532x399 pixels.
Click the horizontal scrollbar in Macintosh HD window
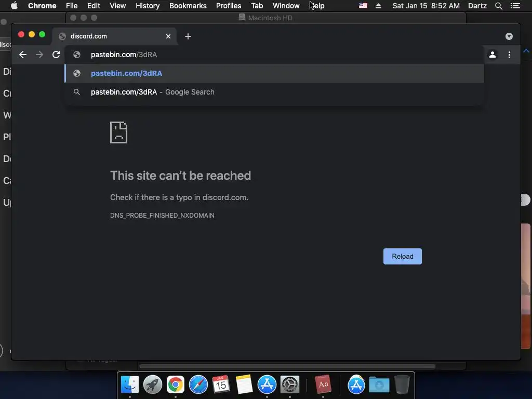click(287, 366)
